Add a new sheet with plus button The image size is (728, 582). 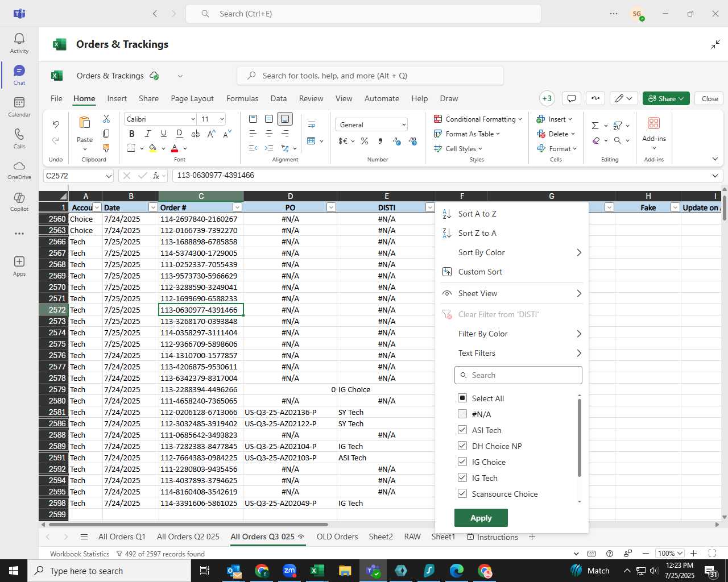[532, 537]
